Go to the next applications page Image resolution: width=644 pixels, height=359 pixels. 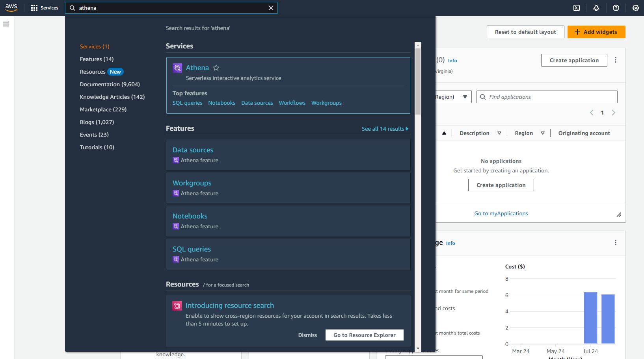pyautogui.click(x=613, y=113)
